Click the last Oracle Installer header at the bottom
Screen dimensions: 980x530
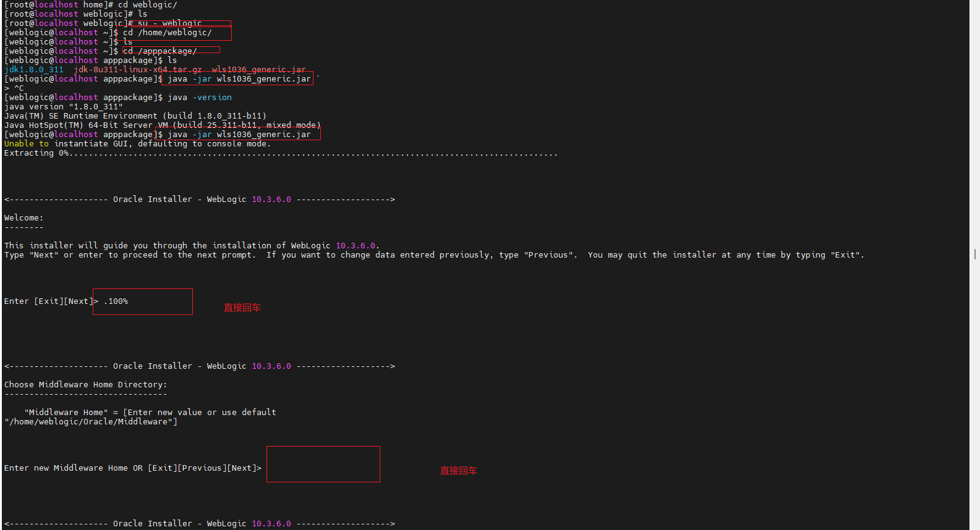click(200, 524)
